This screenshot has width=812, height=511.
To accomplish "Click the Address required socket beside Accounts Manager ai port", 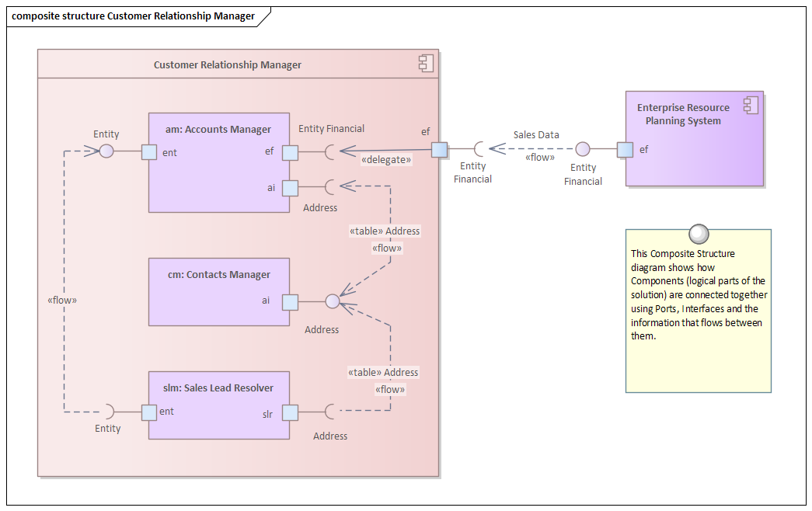I will (329, 187).
